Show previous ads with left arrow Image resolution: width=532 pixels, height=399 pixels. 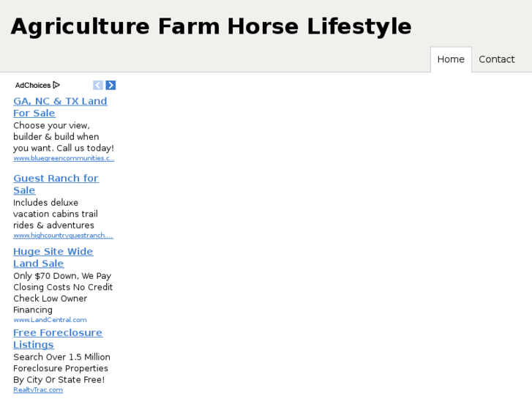coord(98,85)
